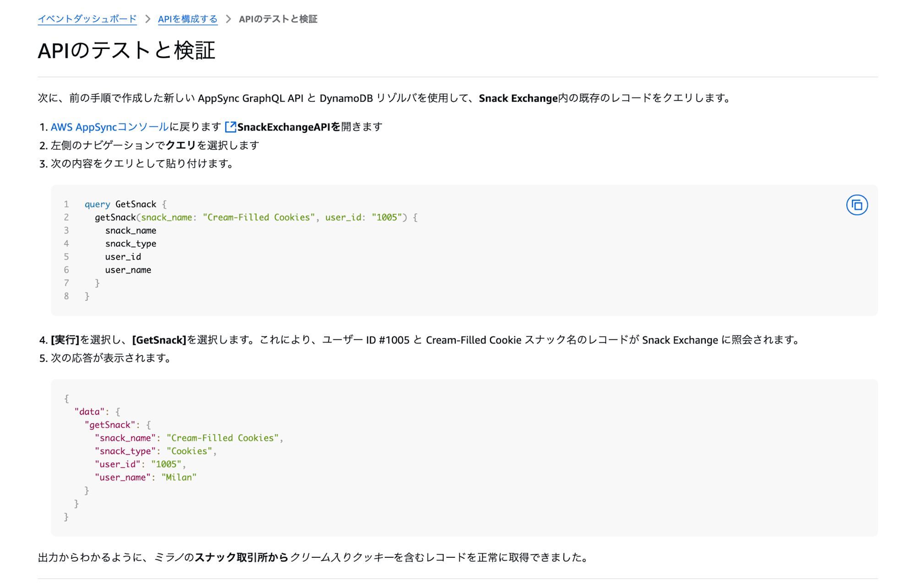Screen dimensions: 916x588
Task: Click the line 'query GetSnack {'
Action: 125,204
